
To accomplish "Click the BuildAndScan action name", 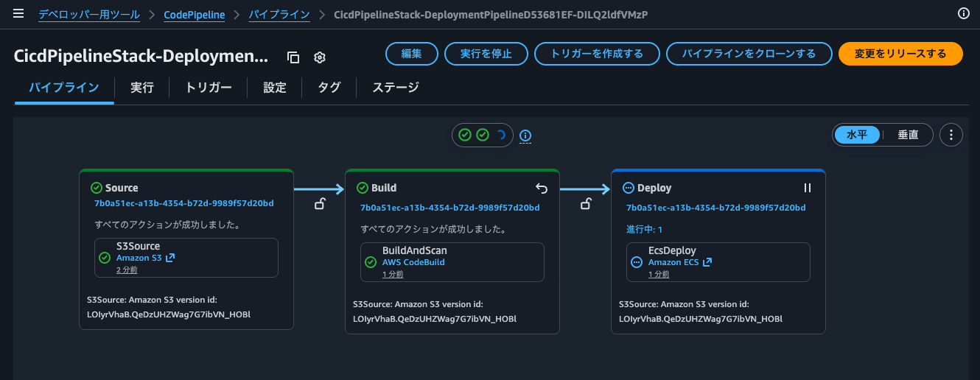I will coord(415,250).
